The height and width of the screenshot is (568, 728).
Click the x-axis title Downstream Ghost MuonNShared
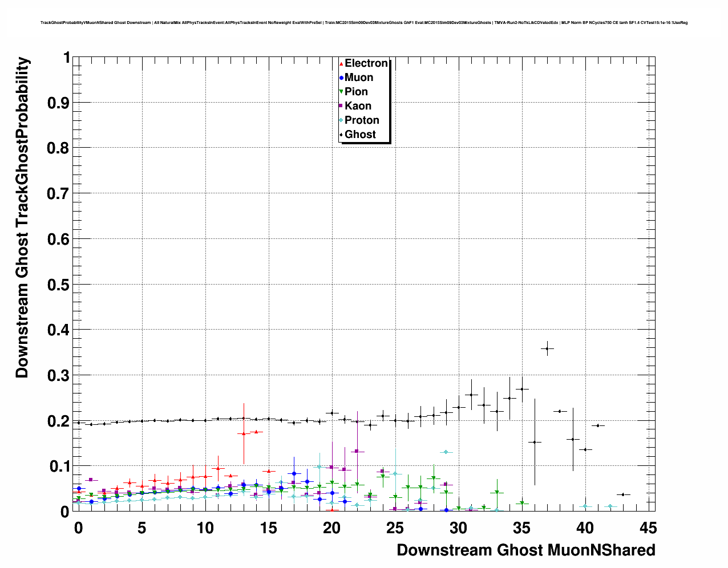(525, 550)
